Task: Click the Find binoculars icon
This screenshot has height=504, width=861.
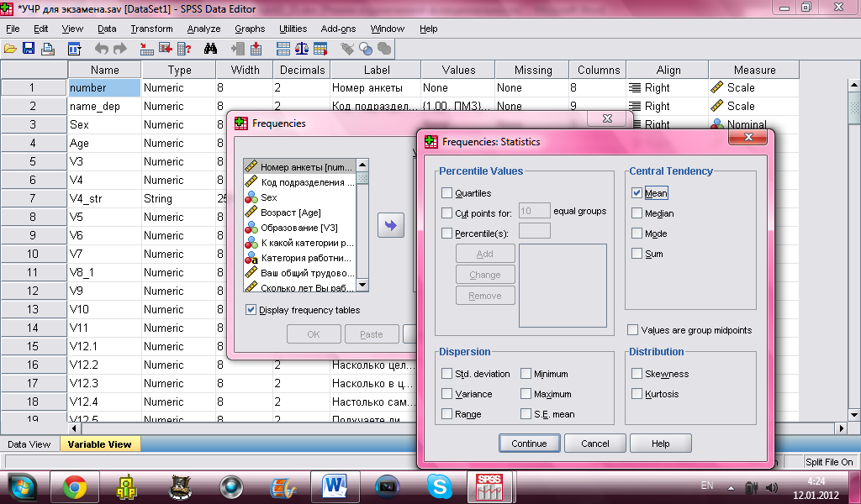Action: (210, 49)
